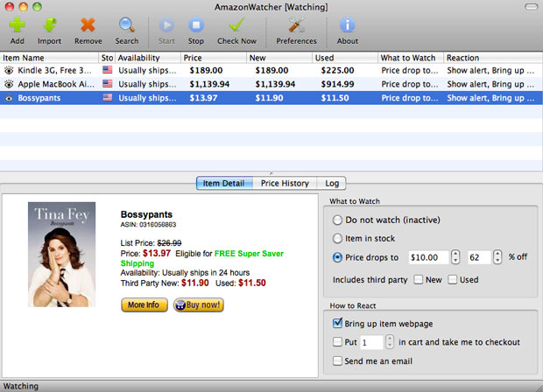
Task: Switch to the Log tab
Action: pos(332,184)
